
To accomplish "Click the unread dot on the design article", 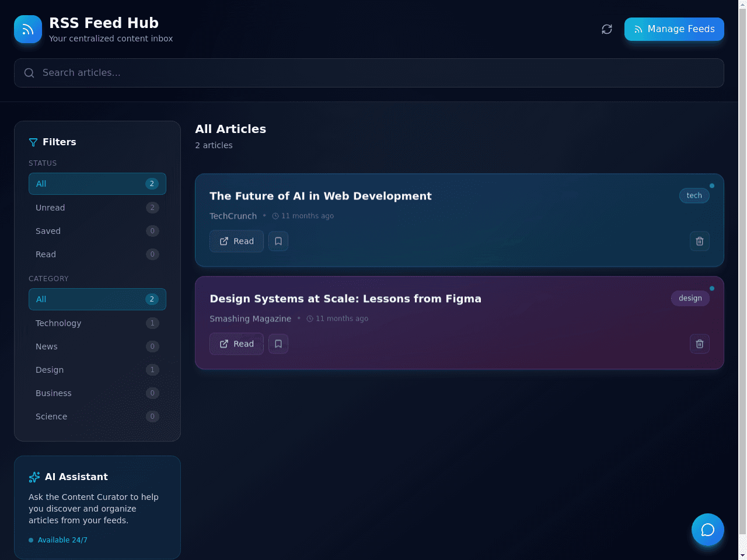I will coord(712,288).
